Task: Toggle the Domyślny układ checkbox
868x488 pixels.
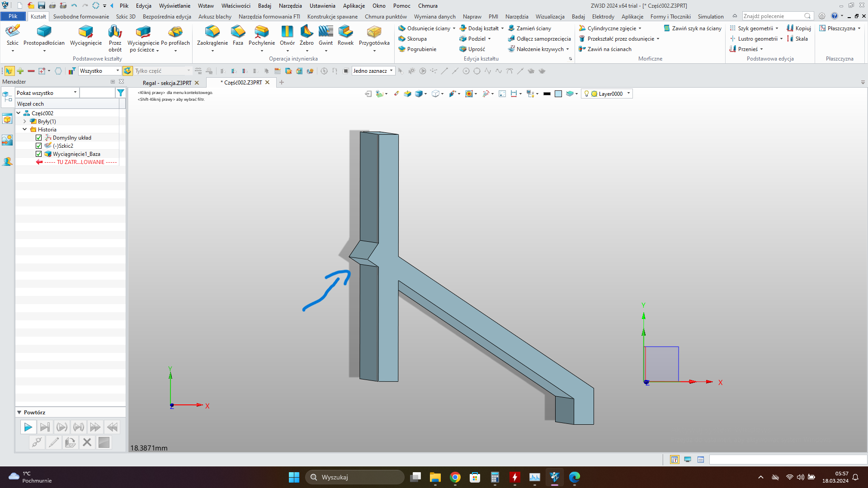Action: click(x=39, y=138)
